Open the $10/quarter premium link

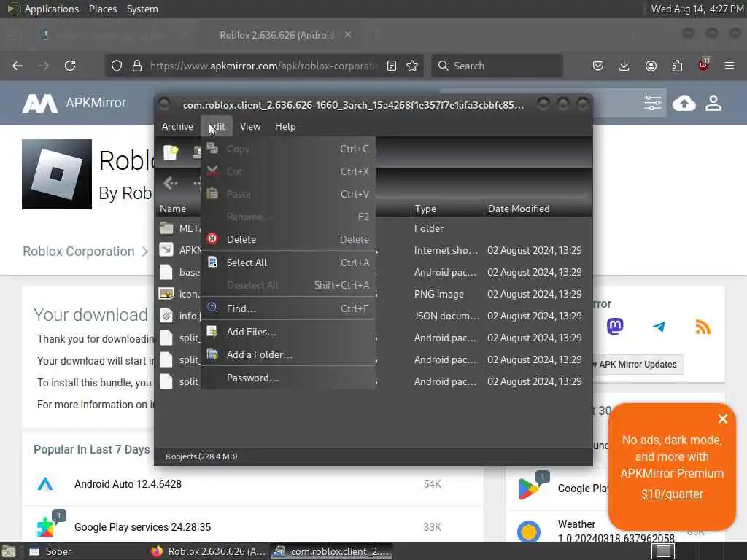672,494
